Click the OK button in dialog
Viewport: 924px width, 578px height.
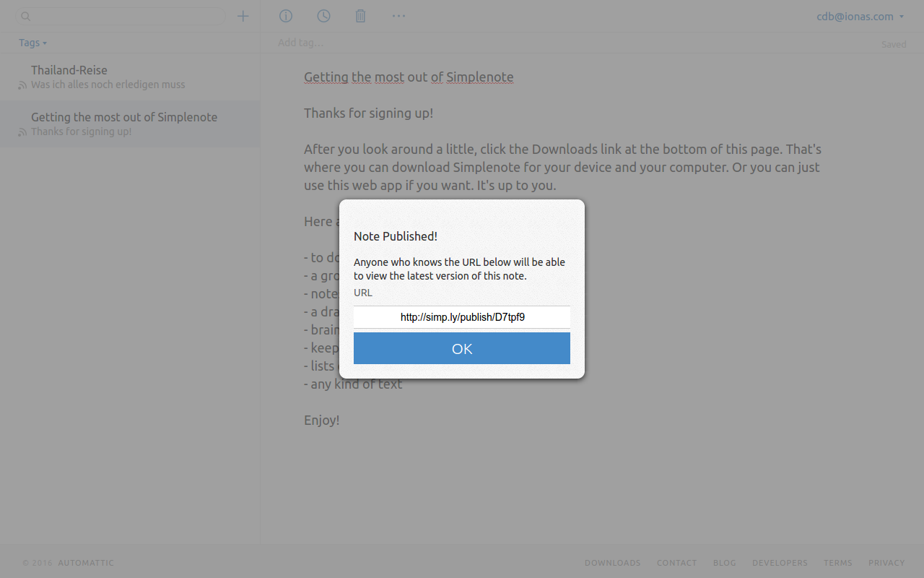(462, 348)
